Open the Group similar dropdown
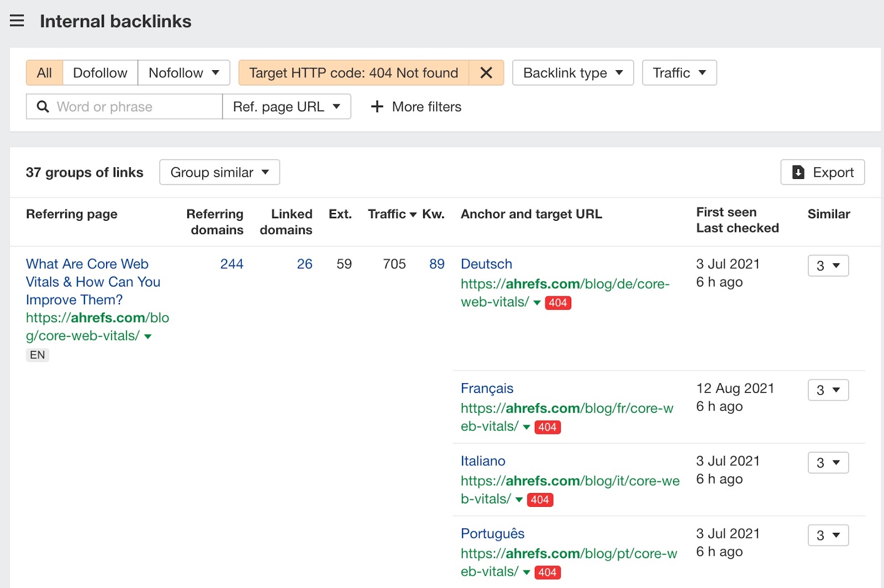 [x=219, y=172]
